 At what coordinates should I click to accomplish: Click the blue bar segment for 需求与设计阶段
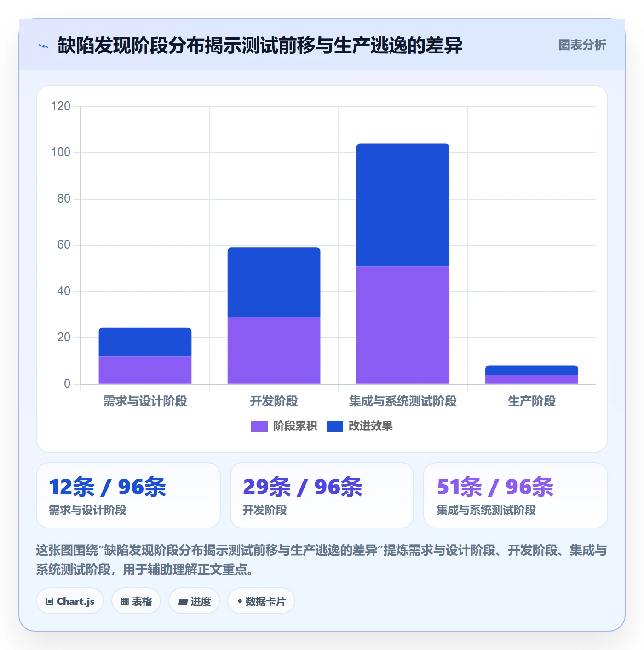click(145, 342)
